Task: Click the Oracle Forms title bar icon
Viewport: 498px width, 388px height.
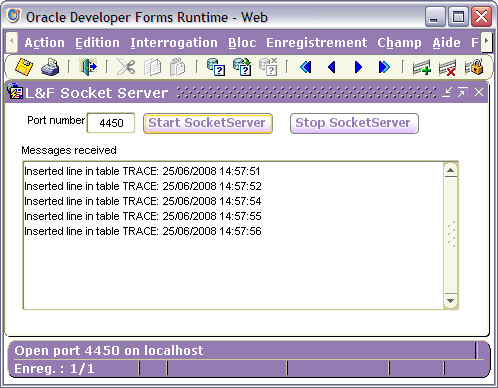Action: 14,16
